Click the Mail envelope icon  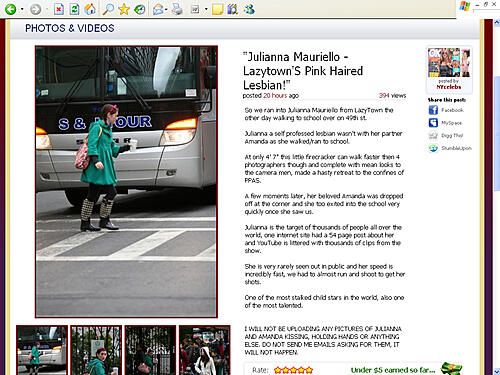158,10
